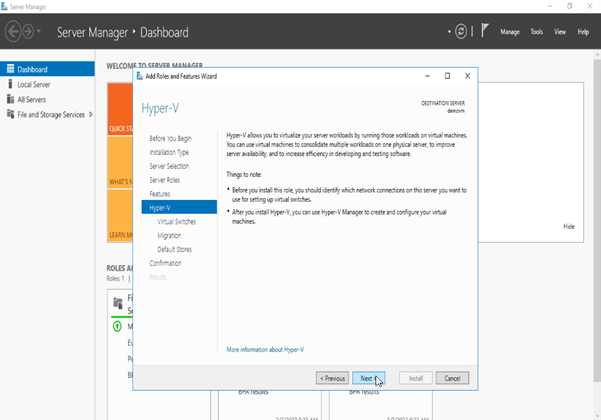Click the forward navigation arrow in Server Manager
Image resolution: width=601 pixels, height=420 pixels.
[28, 31]
